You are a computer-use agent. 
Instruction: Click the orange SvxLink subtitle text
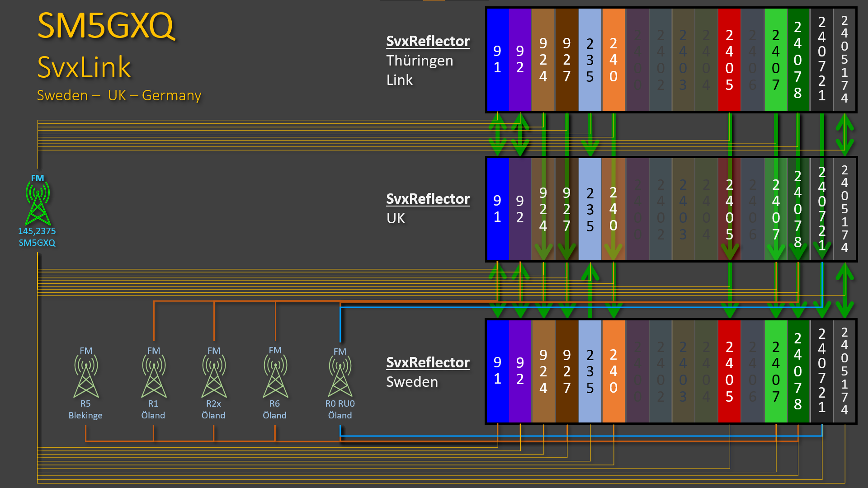(84, 67)
